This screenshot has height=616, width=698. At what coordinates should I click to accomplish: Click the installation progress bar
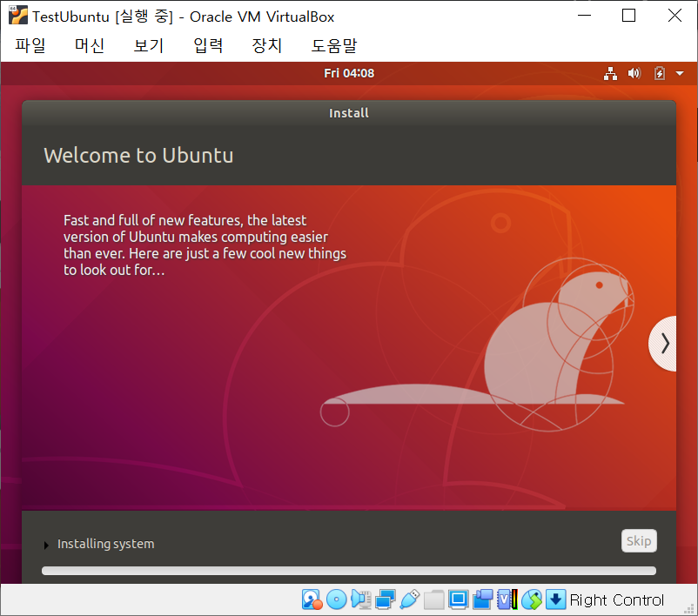tap(348, 571)
